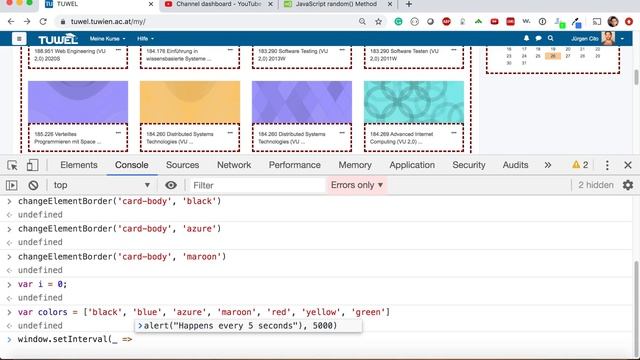Show the console sidebar panel icon
Screen dimensions: 640x360
pyautogui.click(x=11, y=185)
